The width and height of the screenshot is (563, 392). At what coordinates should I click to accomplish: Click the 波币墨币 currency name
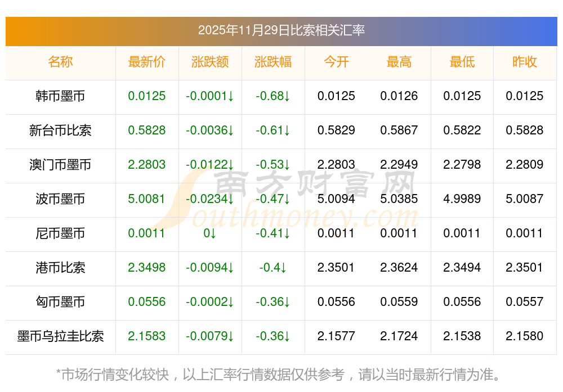(60, 199)
